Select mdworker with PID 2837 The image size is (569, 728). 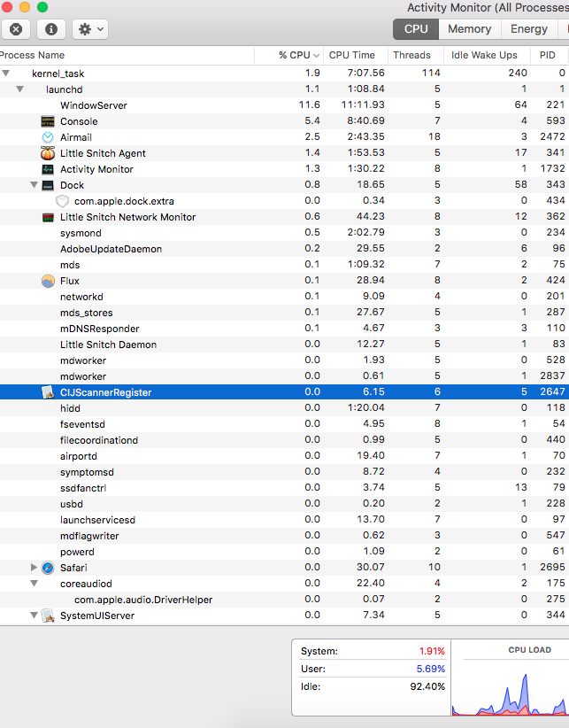coord(284,376)
